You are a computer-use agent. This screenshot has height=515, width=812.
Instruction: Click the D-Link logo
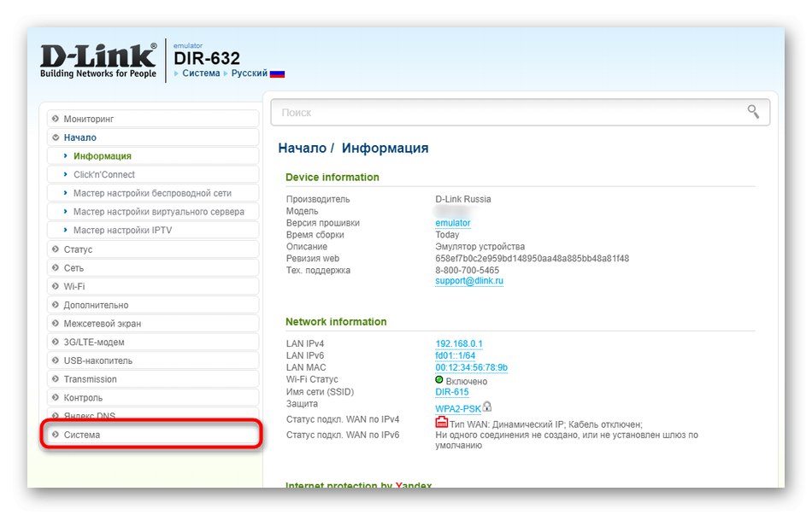tap(98, 61)
